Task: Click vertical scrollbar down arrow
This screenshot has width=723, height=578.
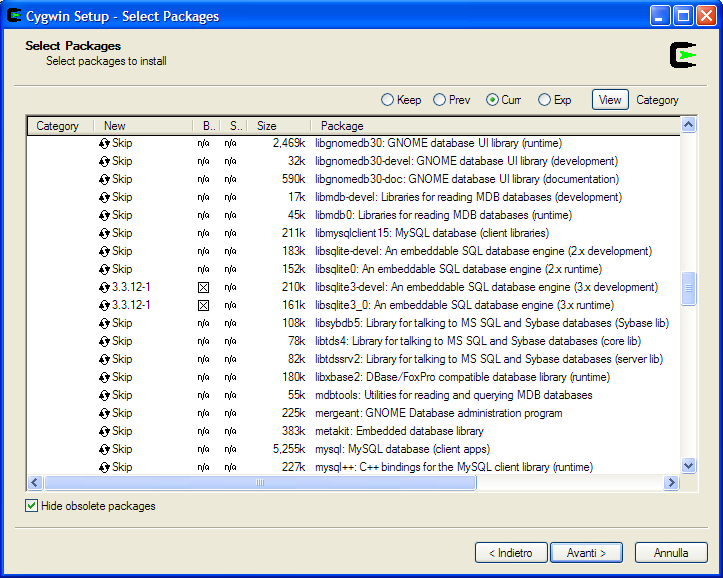Action: (x=688, y=466)
